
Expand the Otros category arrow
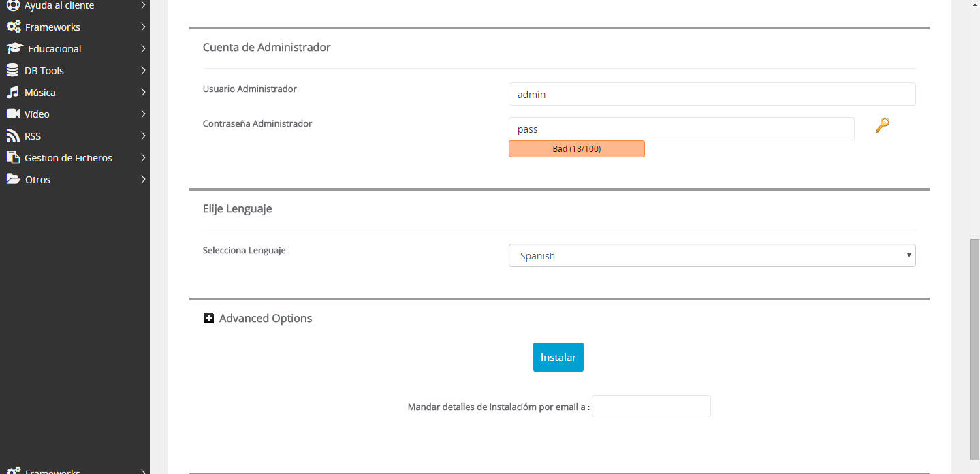pos(143,180)
